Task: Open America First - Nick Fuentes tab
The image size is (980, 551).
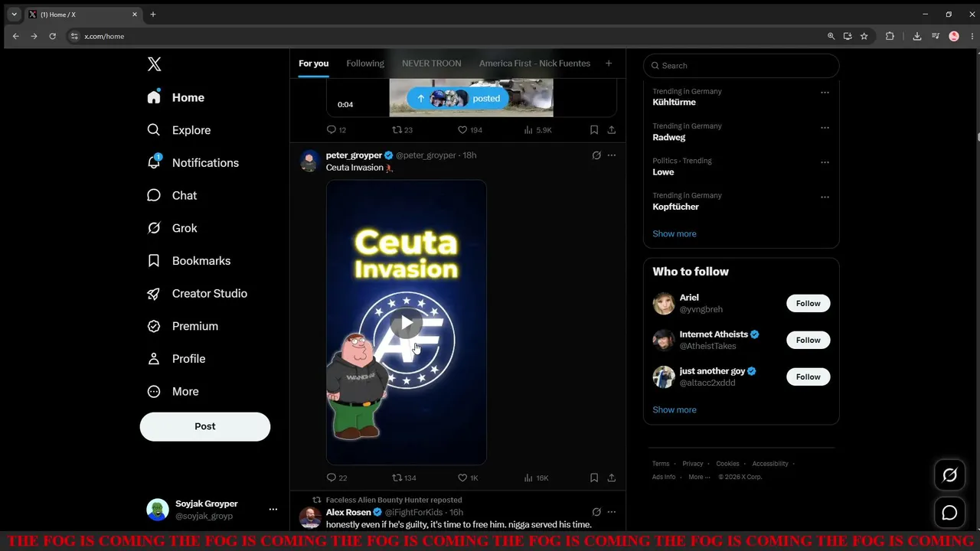Action: coord(534,64)
